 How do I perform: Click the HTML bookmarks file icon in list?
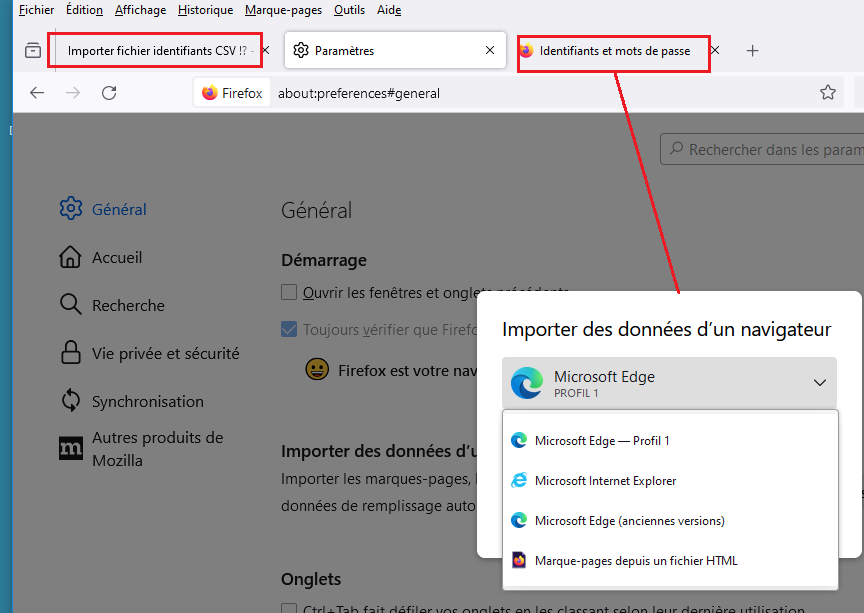tap(519, 560)
